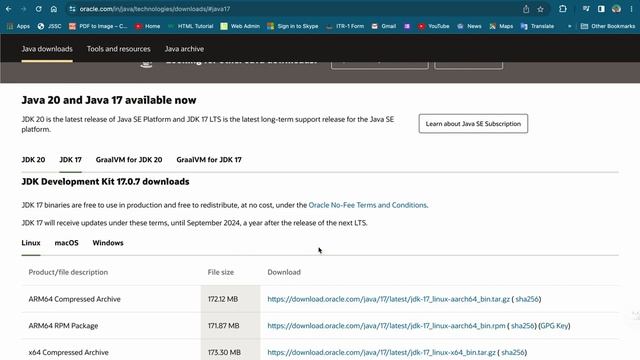Select the JDK 17 tab
The image size is (640, 360).
(x=70, y=160)
